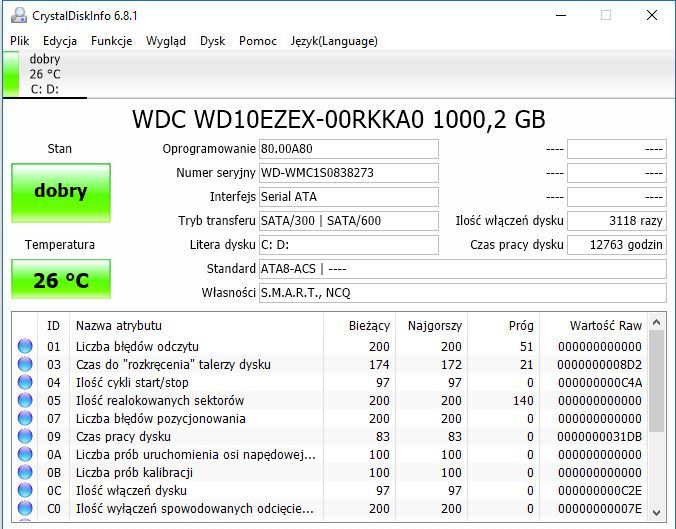Viewport: 676px width, 529px height.
Task: Select row 'Liczba prób uruchomienia osi napędowej...'
Action: pos(330,454)
